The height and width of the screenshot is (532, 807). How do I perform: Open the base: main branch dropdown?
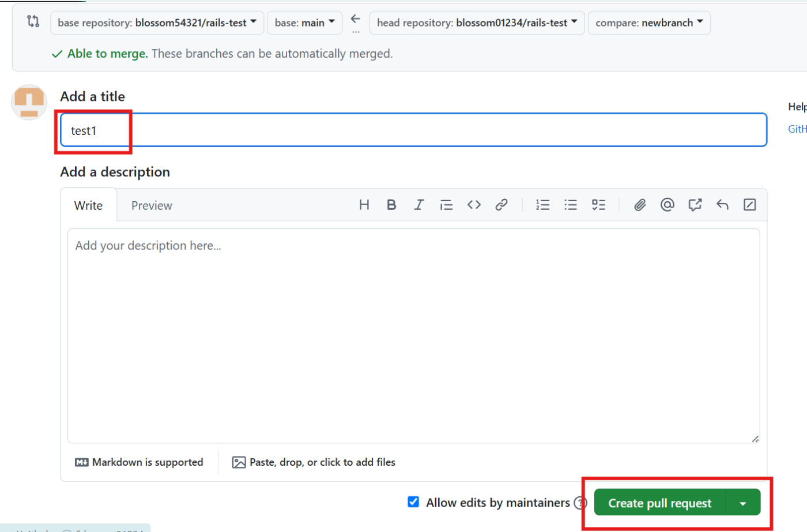pos(305,23)
